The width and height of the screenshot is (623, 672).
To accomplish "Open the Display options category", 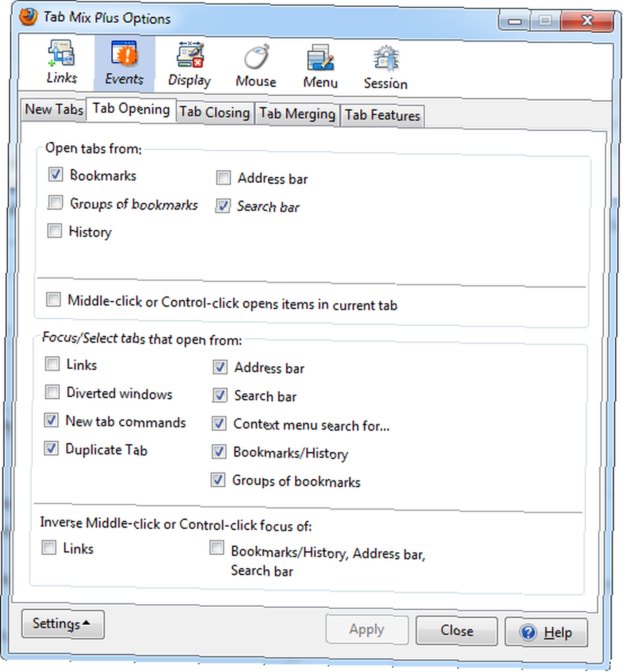I will pos(190,65).
